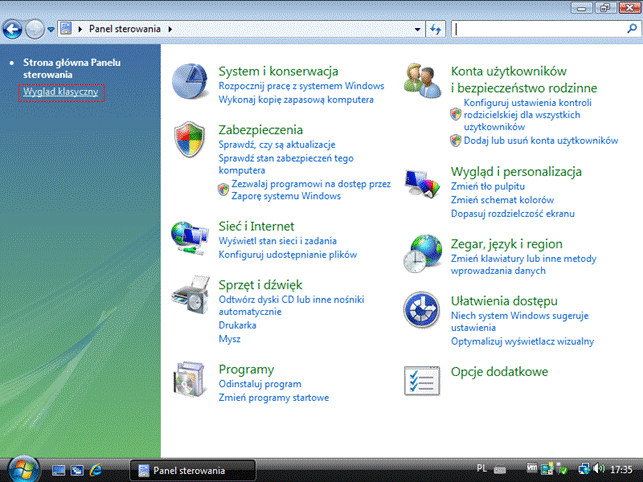The image size is (643, 482).
Task: Click the Mysz link
Action: pyautogui.click(x=229, y=339)
